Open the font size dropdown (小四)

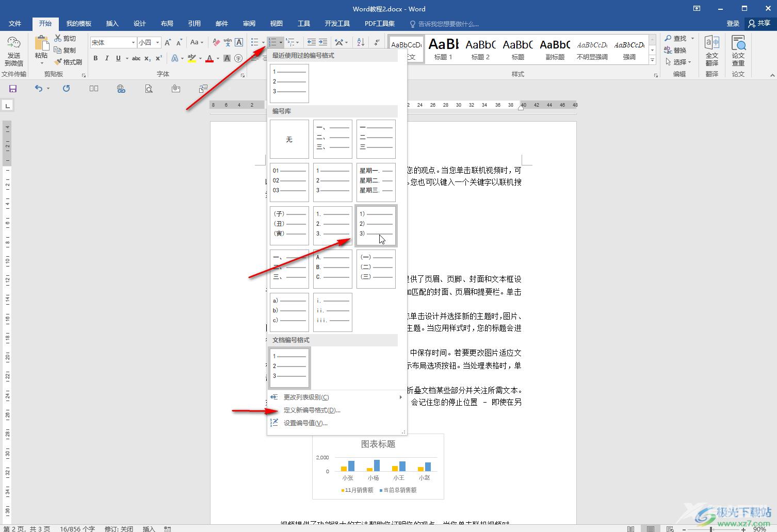(x=157, y=43)
